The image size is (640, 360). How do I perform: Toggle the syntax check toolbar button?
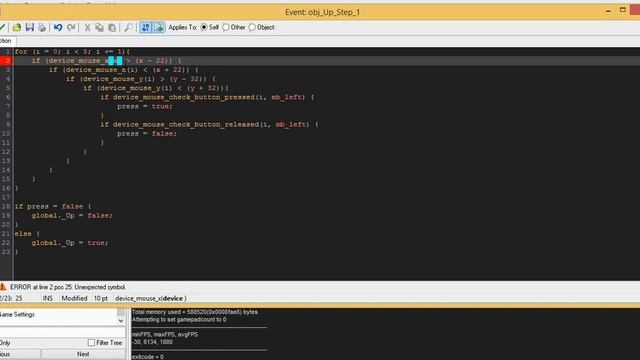pos(146,27)
